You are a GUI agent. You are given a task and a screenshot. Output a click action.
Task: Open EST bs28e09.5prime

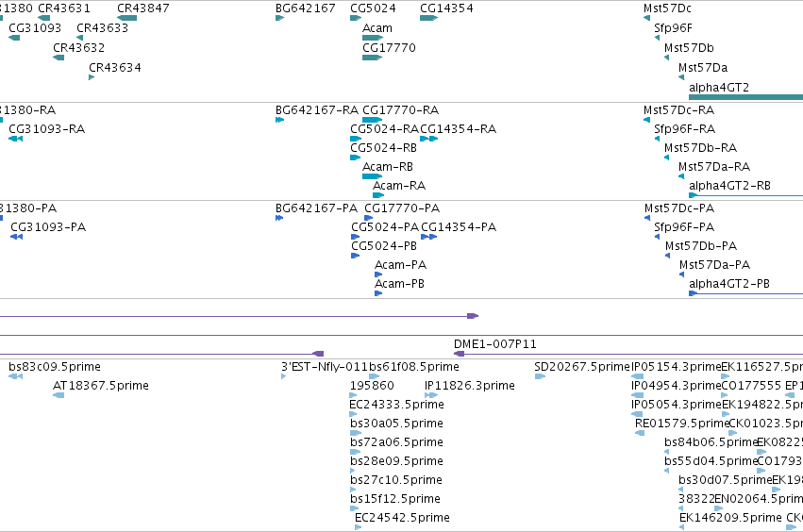[397, 462]
